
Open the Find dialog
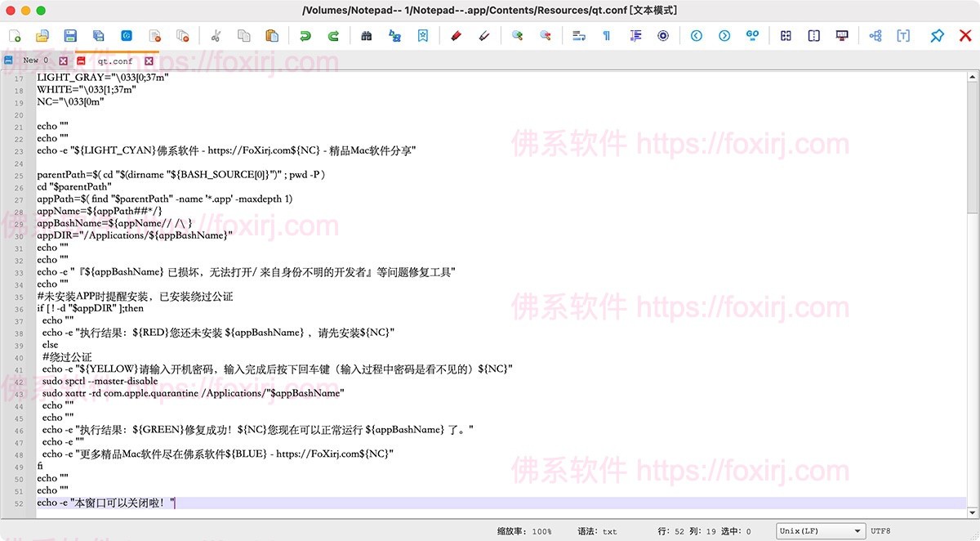pyautogui.click(x=366, y=36)
